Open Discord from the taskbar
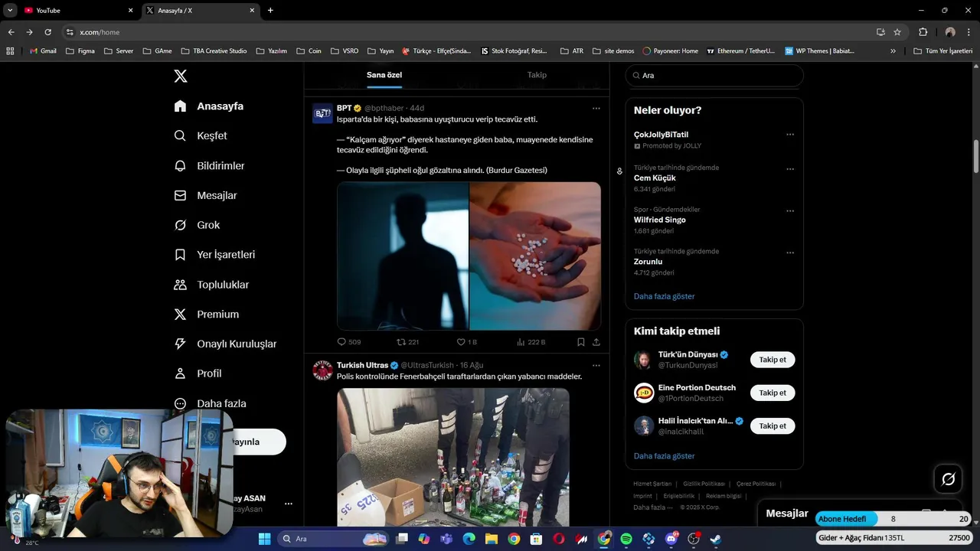 tap(671, 539)
